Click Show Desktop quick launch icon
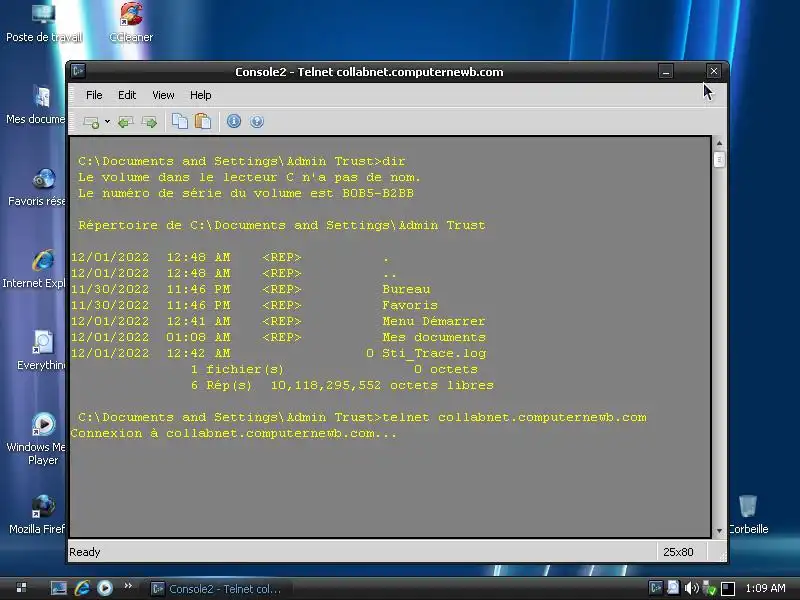Viewport: 800px width, 600px height. click(x=59, y=588)
